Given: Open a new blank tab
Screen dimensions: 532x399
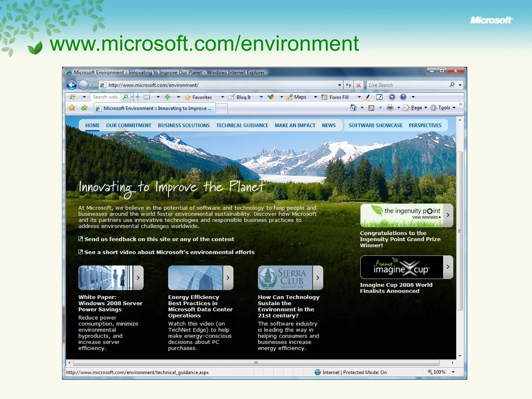Looking at the screenshot, I should [x=222, y=109].
